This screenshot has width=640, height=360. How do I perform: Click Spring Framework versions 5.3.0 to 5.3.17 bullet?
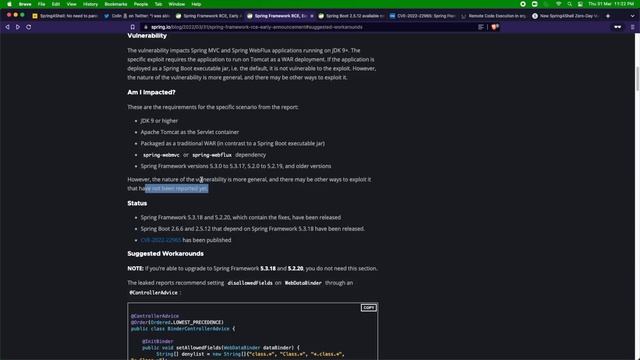coord(236,166)
